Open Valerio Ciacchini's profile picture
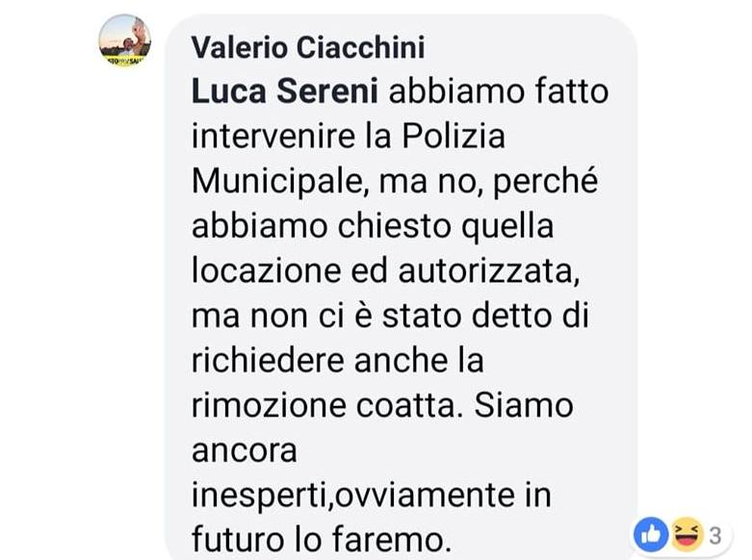Image resolution: width=752 pixels, height=560 pixels. point(125,40)
